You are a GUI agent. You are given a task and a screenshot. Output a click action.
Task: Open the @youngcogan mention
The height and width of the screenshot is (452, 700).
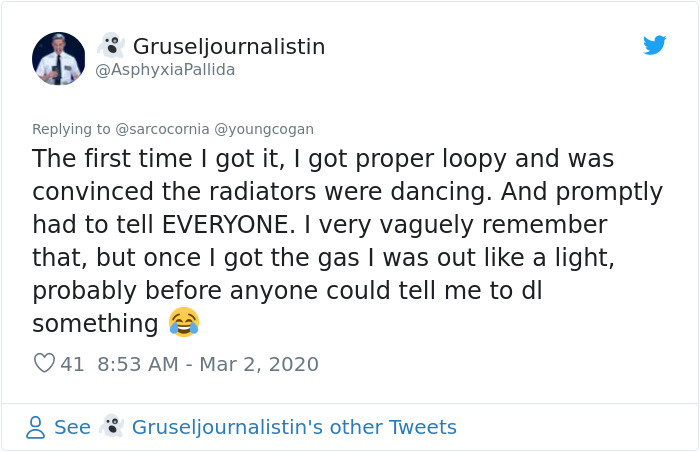pos(264,129)
